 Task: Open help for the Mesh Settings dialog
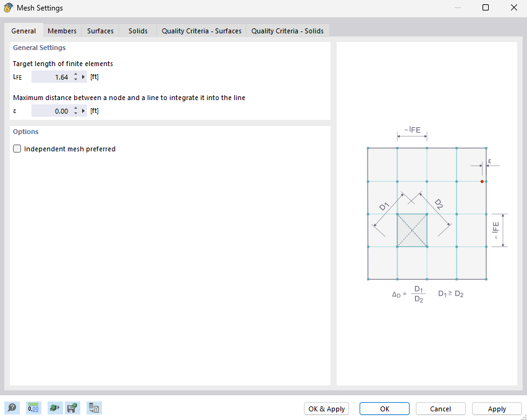coord(12,408)
